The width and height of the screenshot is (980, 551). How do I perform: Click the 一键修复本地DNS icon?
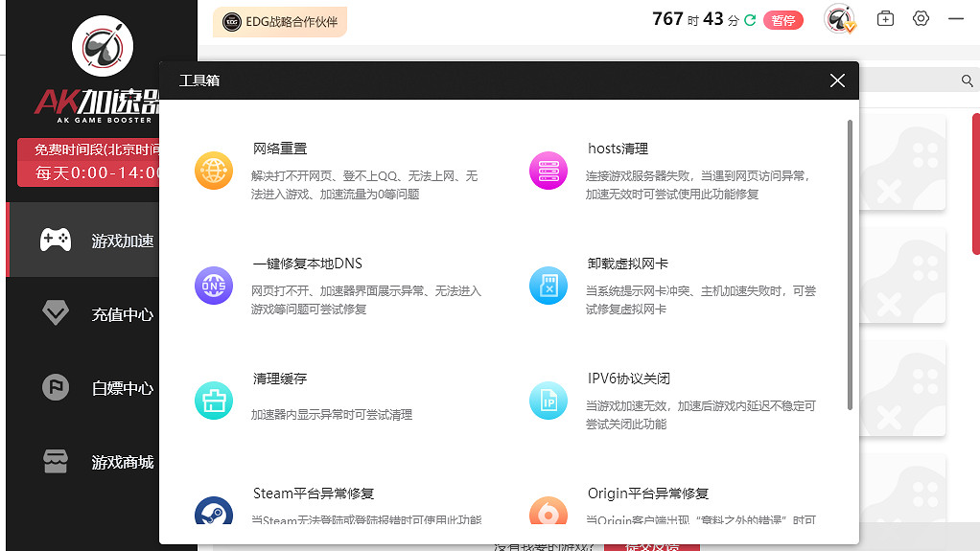(x=214, y=286)
